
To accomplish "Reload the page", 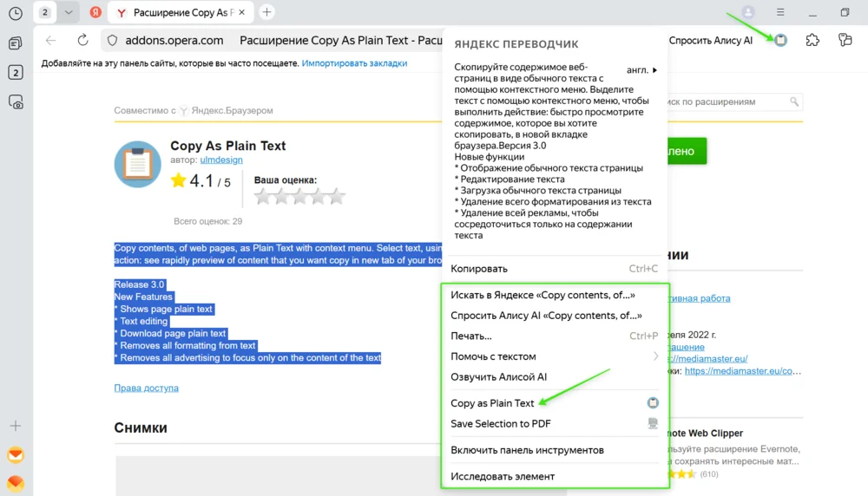I will click(x=83, y=41).
